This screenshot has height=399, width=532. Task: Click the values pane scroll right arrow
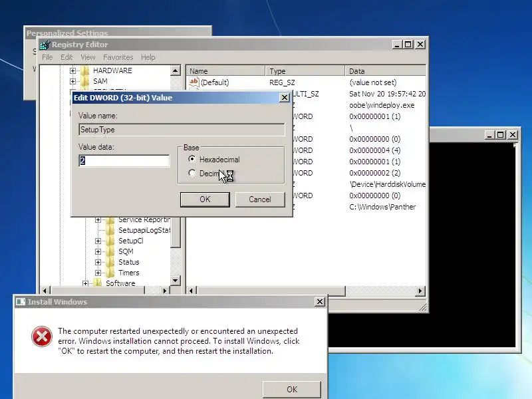point(420,291)
